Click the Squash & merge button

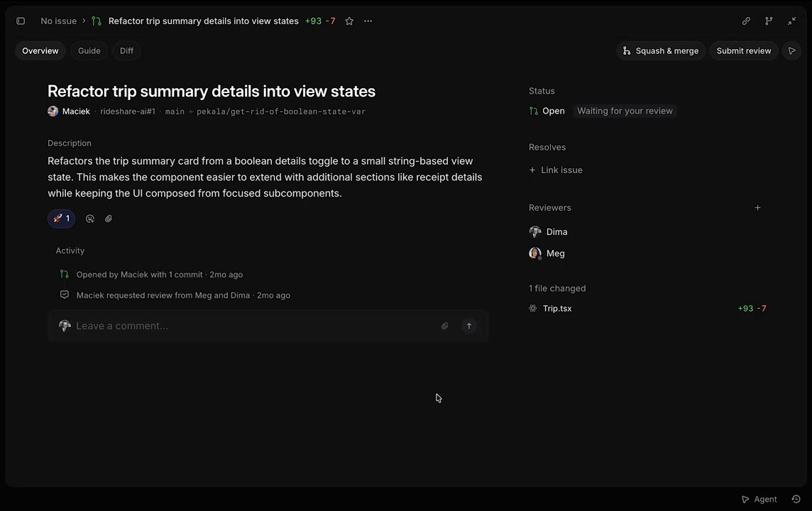click(661, 50)
